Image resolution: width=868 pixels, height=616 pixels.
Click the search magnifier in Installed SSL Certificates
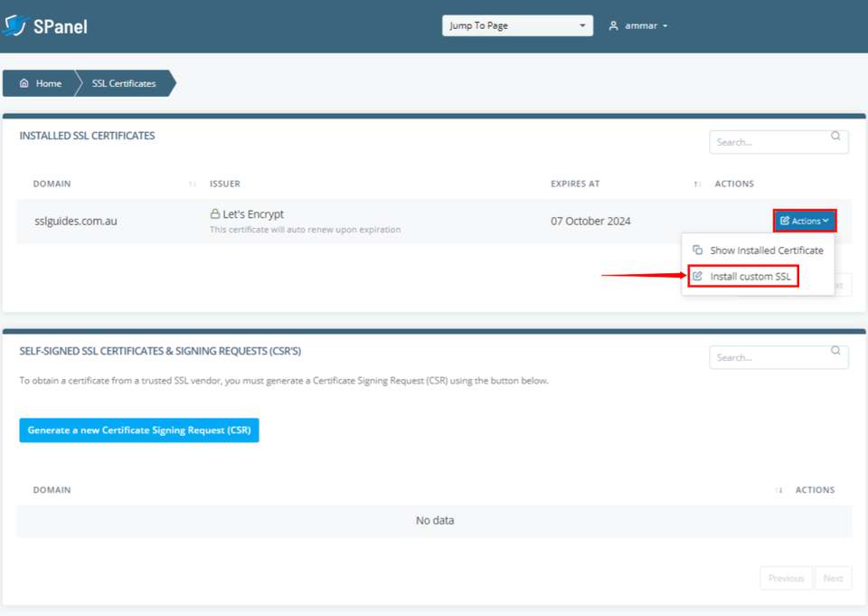point(835,137)
